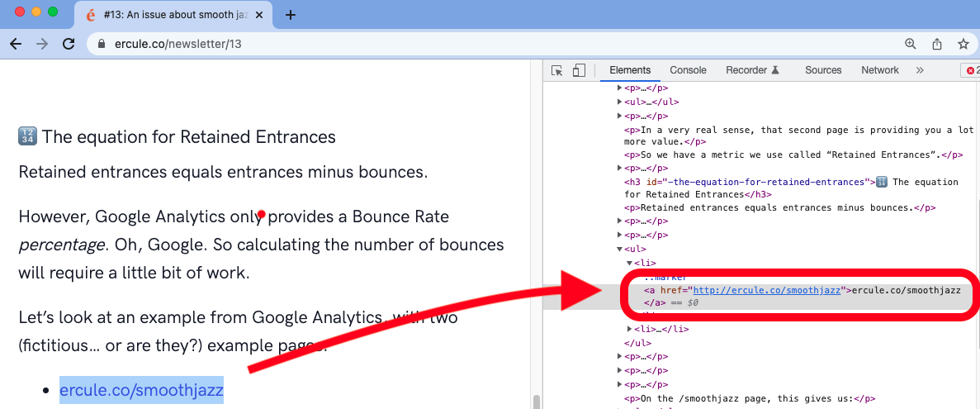
Task: Click the share page icon
Action: (x=937, y=44)
